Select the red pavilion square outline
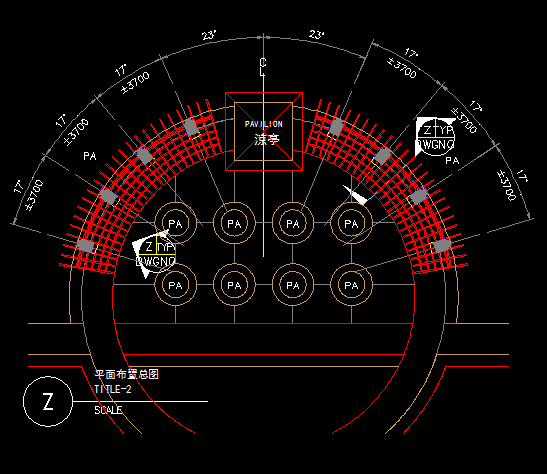The height and width of the screenshot is (474, 547). click(x=264, y=131)
